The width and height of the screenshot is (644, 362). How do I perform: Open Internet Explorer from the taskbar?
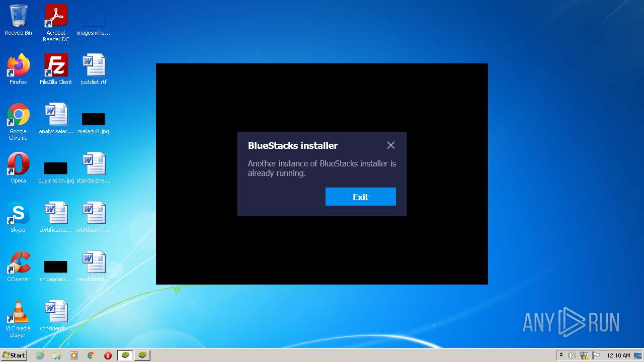point(40,355)
